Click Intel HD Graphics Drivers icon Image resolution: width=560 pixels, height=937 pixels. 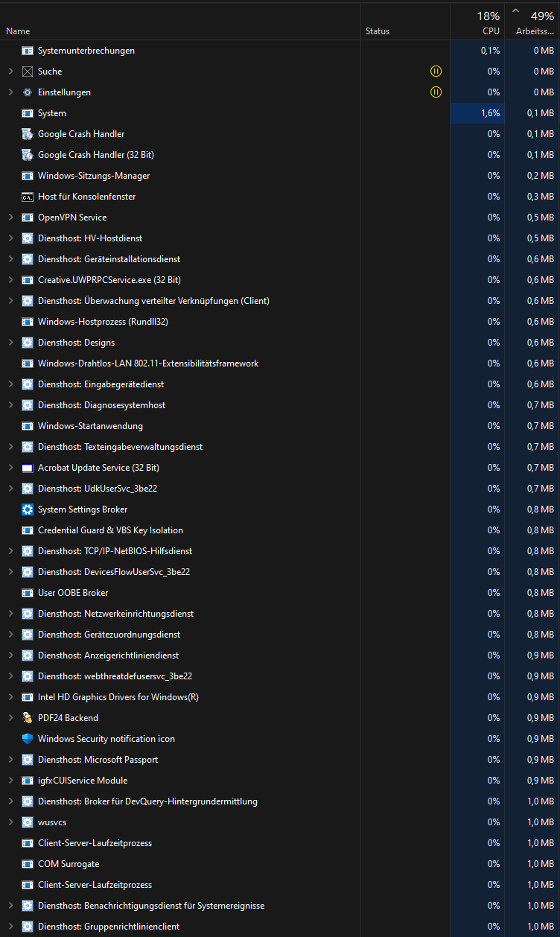[28, 697]
